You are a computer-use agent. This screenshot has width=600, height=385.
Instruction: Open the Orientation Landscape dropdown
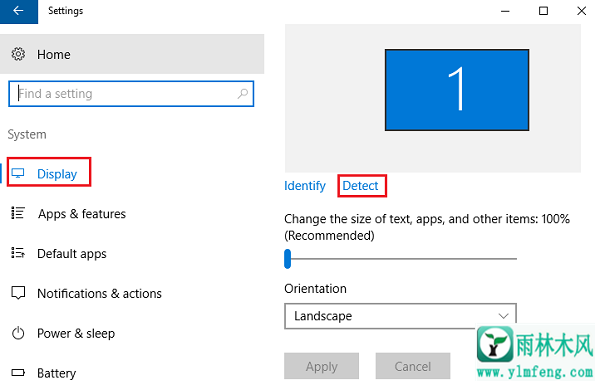pos(400,316)
